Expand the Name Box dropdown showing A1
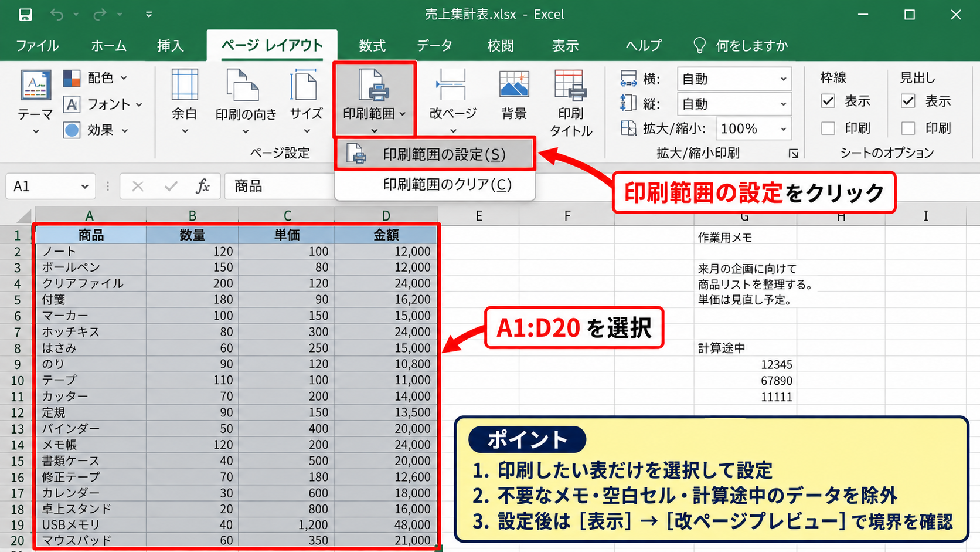This screenshot has width=980, height=552. (85, 187)
